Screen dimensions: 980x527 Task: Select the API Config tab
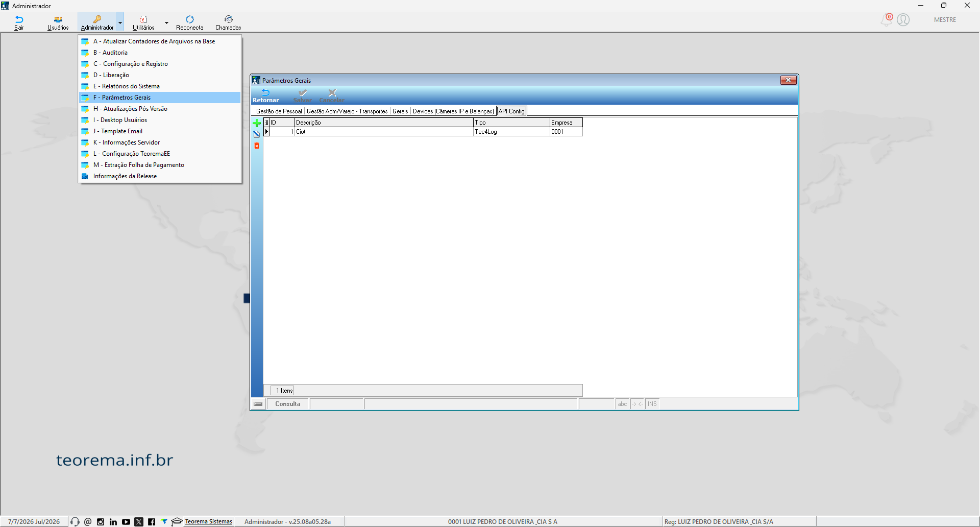coord(511,111)
